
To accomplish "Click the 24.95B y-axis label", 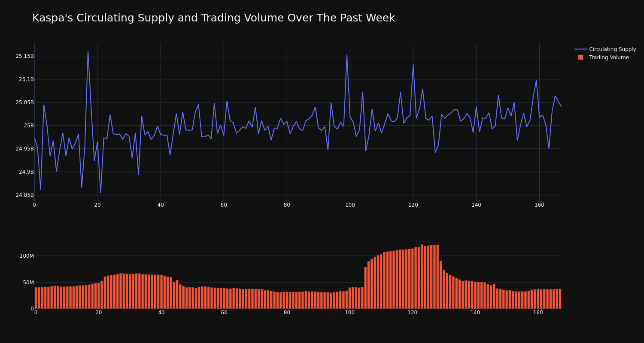I will click(24, 149).
